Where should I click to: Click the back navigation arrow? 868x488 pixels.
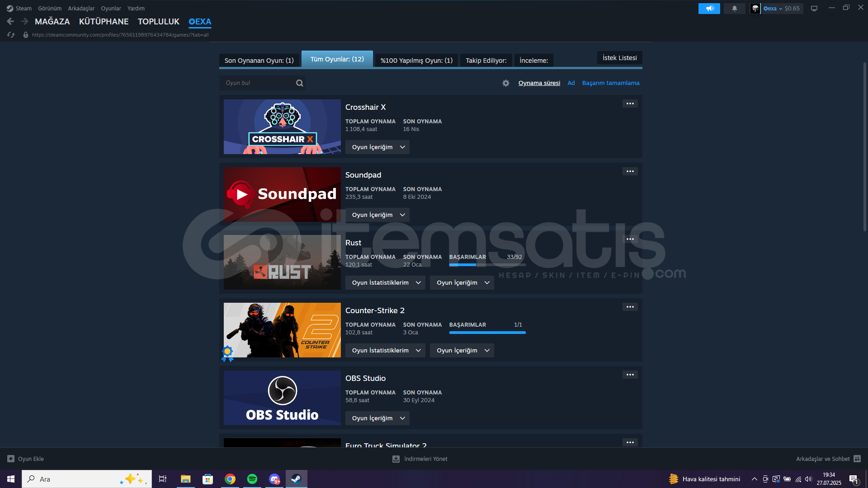pyautogui.click(x=10, y=21)
